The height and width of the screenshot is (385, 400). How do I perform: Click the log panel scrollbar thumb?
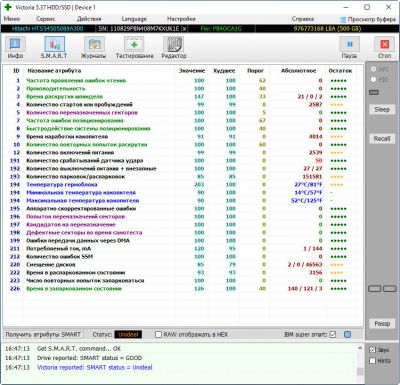(x=360, y=371)
